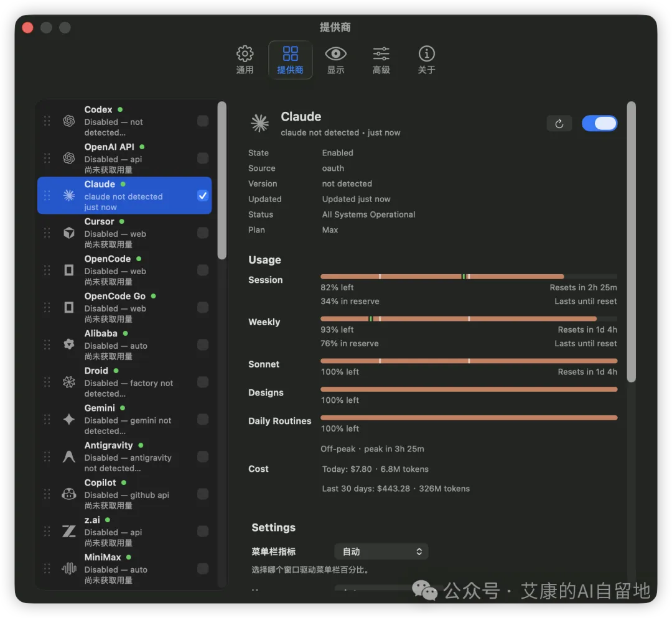This screenshot has width=672, height=618.
Task: Click the drag handle for MiniMax row
Action: 47,568
